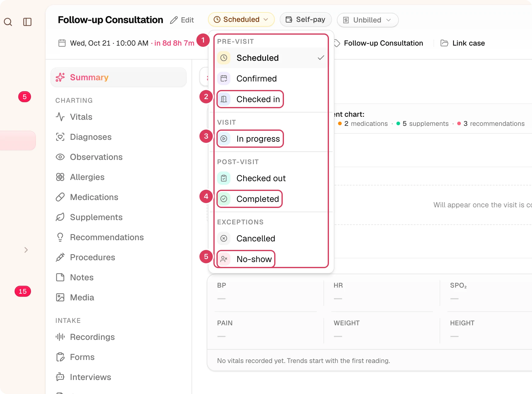Set status to Cancelled
The height and width of the screenshot is (394, 532).
pyautogui.click(x=271, y=238)
